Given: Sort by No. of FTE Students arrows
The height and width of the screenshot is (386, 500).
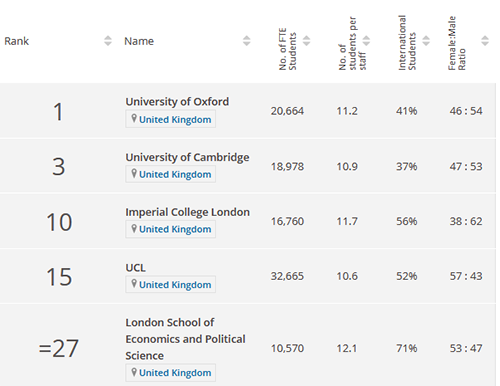Looking at the screenshot, I should [x=307, y=41].
